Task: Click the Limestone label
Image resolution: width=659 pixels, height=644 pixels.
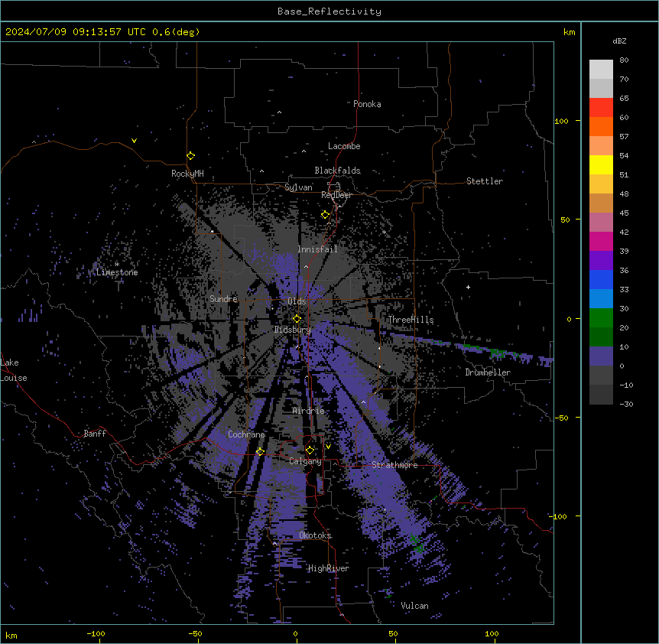Action: tap(117, 272)
